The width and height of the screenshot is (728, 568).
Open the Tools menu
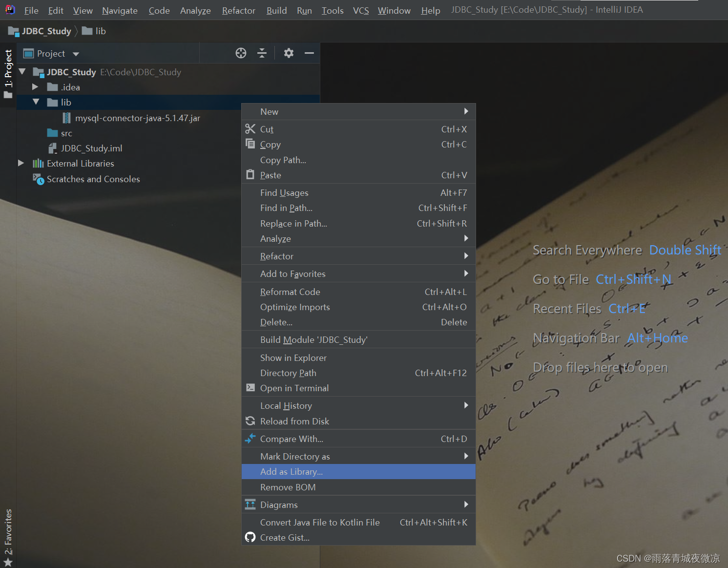point(333,10)
